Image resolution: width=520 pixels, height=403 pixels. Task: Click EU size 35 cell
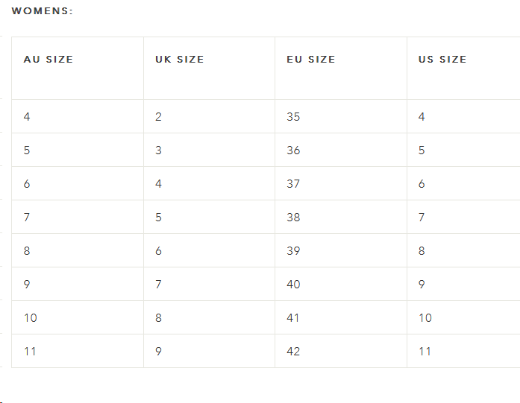click(341, 116)
